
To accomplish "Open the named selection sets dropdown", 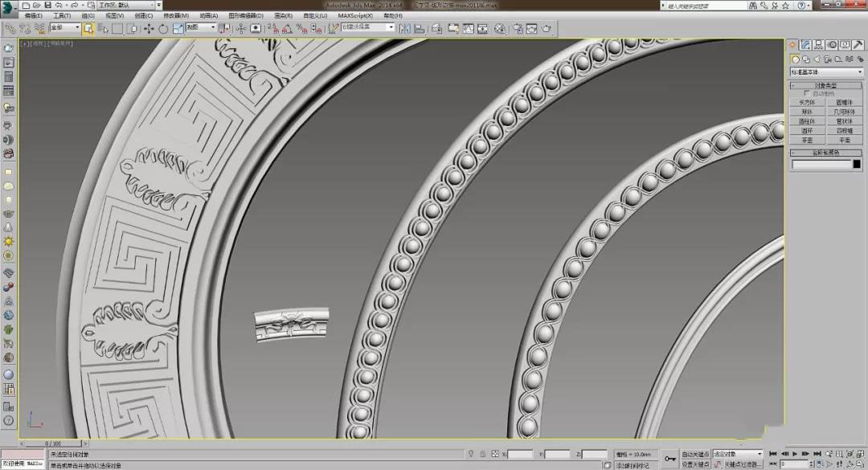I will point(367,27).
